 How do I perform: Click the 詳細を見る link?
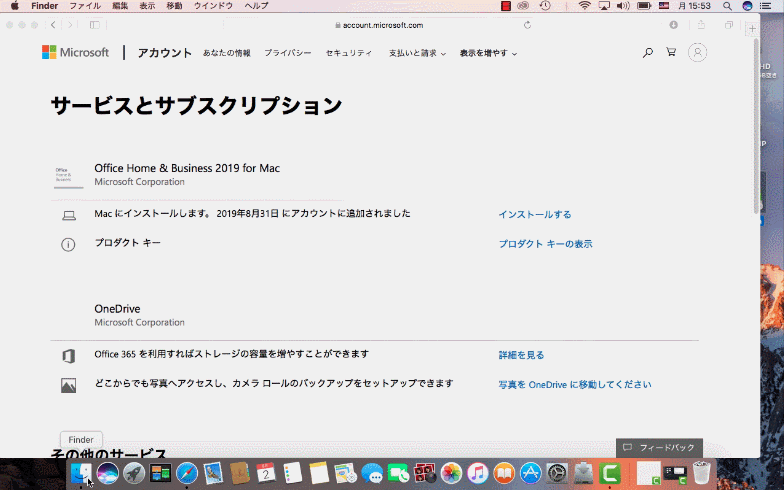(x=521, y=355)
